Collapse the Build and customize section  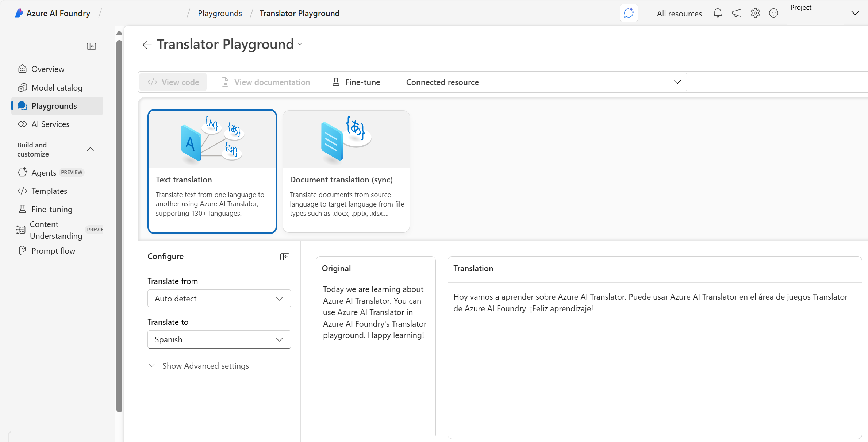90,149
